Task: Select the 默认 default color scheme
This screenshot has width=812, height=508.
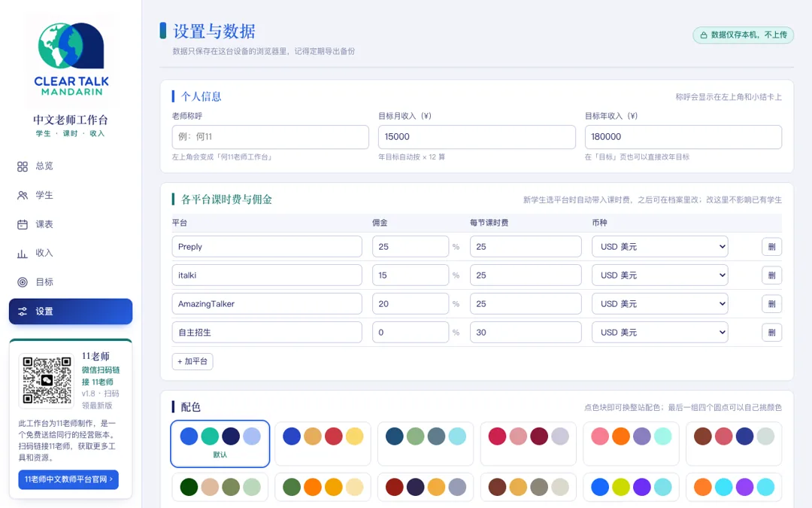Action: point(220,444)
